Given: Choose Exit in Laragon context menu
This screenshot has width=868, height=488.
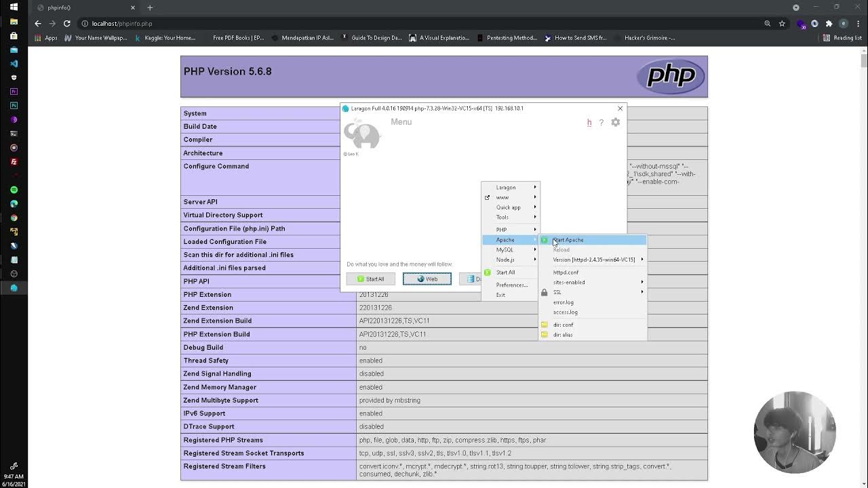Looking at the screenshot, I should pos(500,295).
